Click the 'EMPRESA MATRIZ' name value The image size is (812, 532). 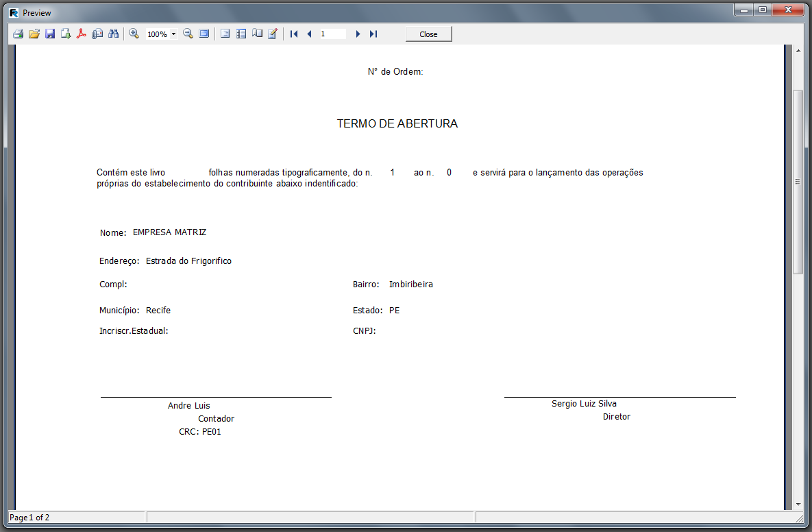(x=169, y=232)
